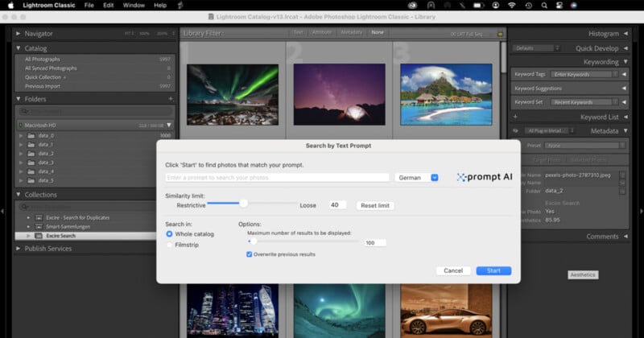Image resolution: width=644 pixels, height=338 pixels.
Task: Open the Apple menu
Action: (11, 6)
